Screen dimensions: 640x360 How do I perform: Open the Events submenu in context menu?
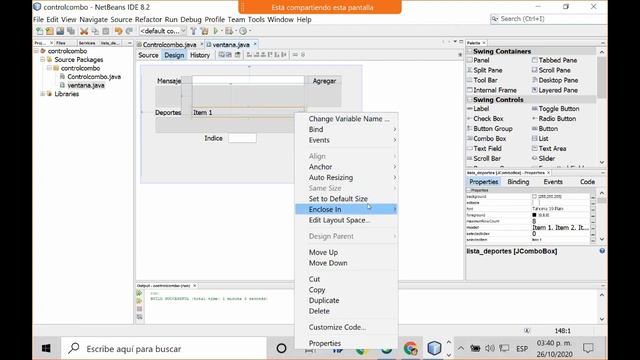point(346,140)
